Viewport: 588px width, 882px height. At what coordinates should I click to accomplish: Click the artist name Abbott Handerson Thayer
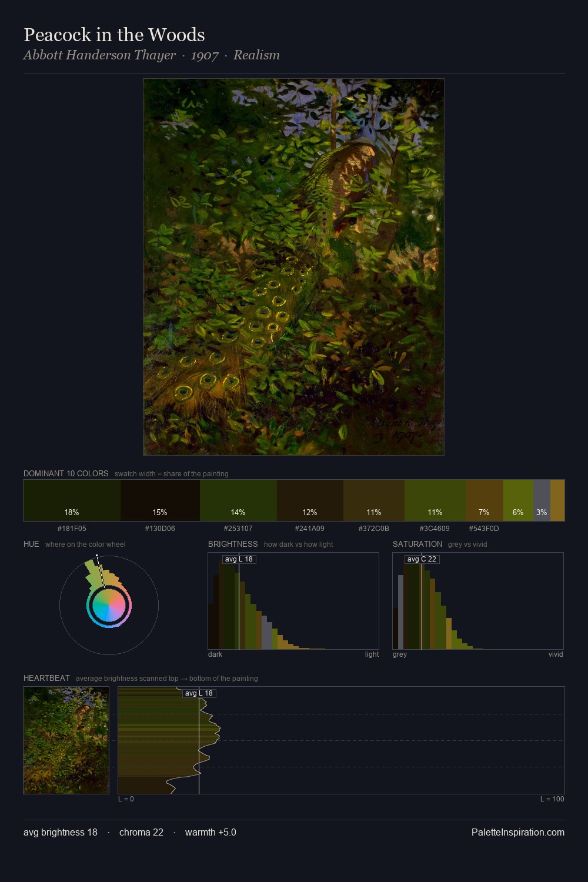[99, 55]
